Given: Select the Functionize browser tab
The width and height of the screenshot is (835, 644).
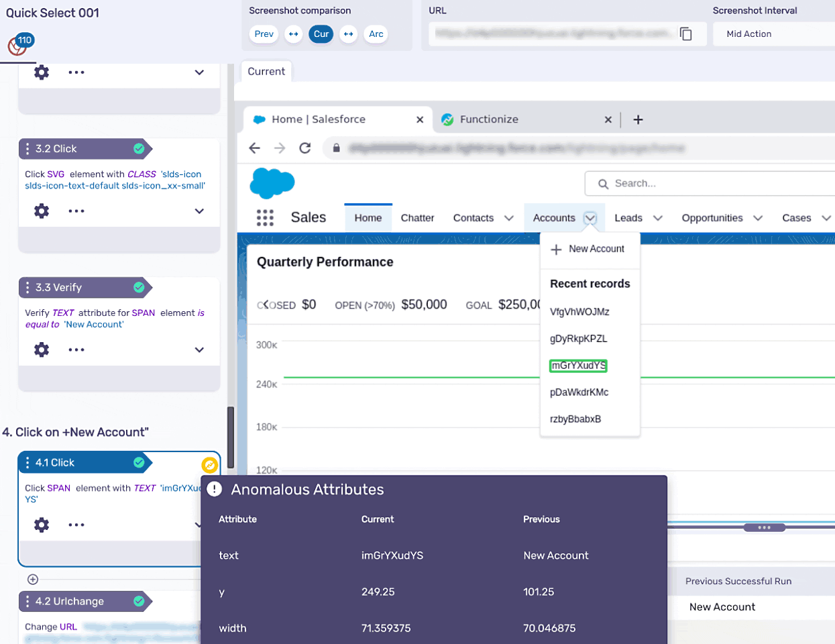Looking at the screenshot, I should tap(526, 119).
